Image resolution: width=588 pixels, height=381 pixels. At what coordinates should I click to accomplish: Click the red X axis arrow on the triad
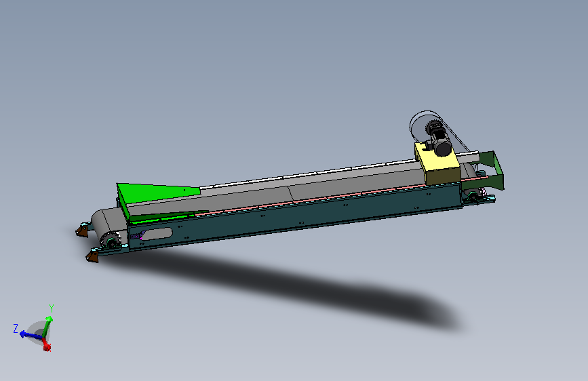tap(46, 345)
